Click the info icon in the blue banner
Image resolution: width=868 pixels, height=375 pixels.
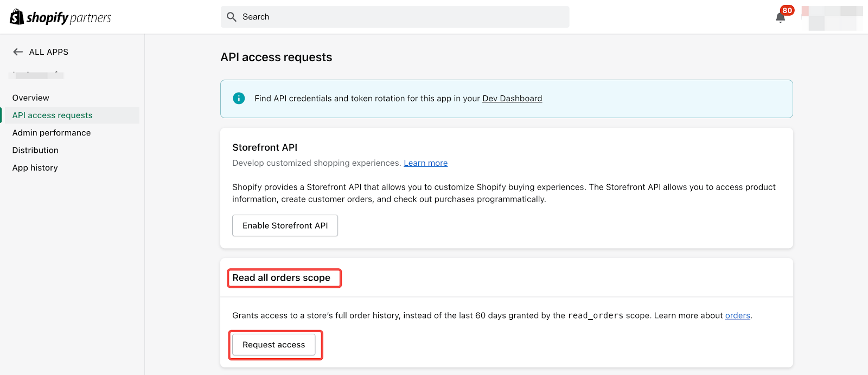point(239,98)
